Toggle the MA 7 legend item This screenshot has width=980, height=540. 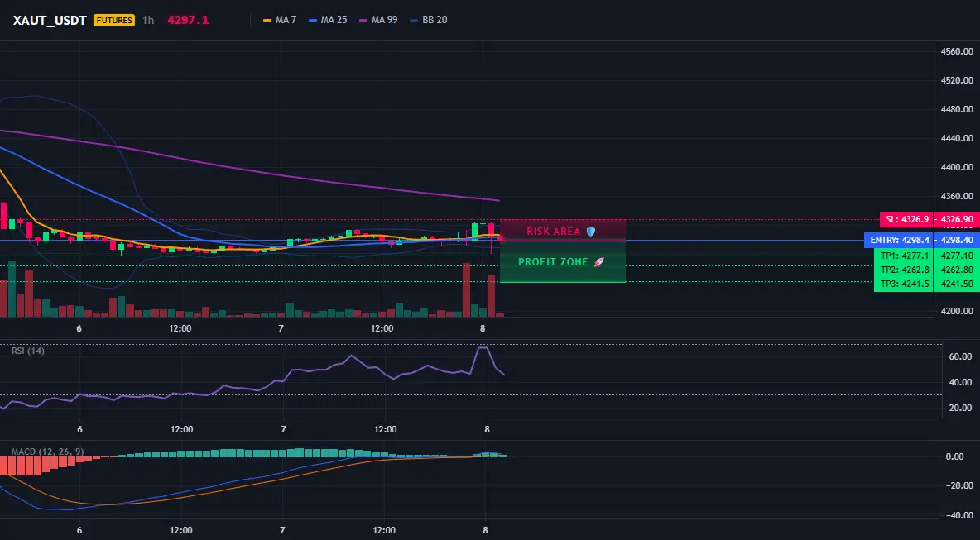pos(280,20)
